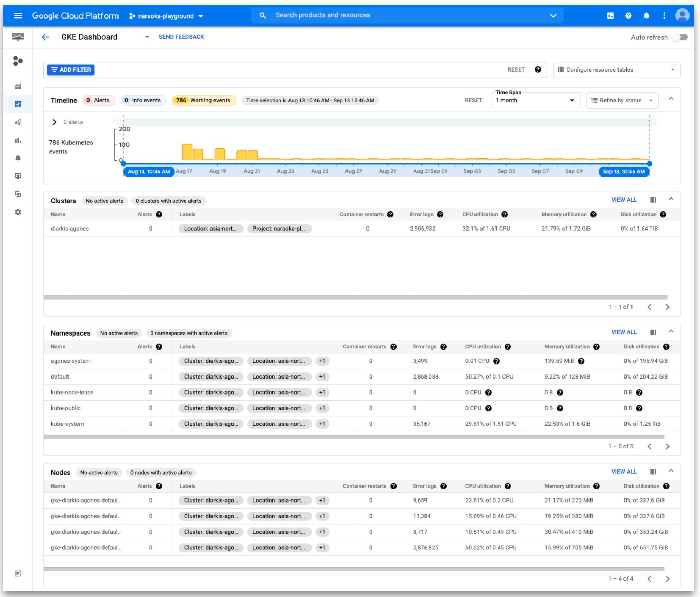Open column selector icon for Clusters table
Image resolution: width=700 pixels, height=597 pixels.
click(x=653, y=200)
